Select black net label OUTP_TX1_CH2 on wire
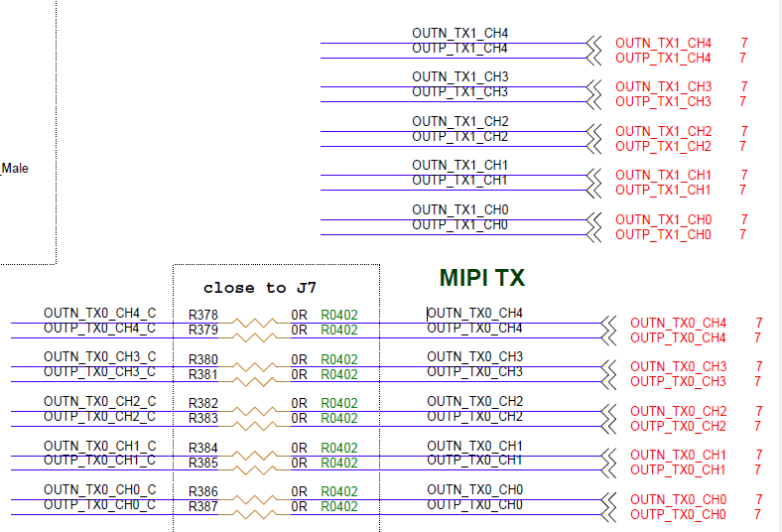Viewport: 782px width, 532px height. click(x=460, y=136)
